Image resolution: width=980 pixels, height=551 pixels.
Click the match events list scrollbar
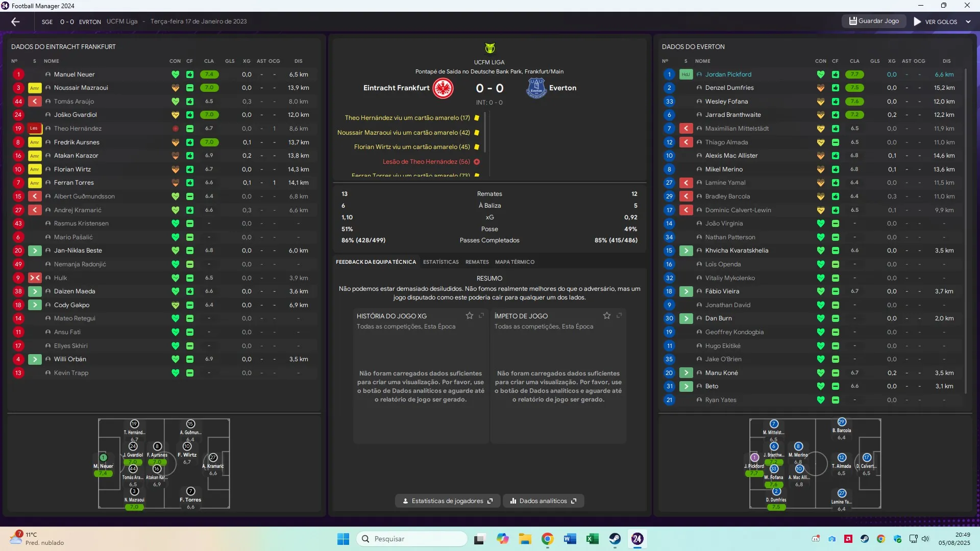[484, 132]
